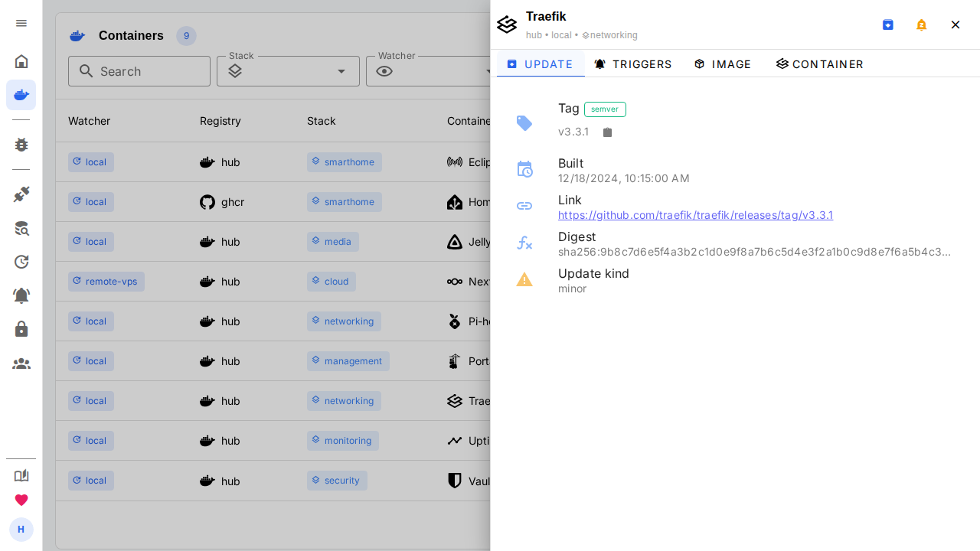This screenshot has height=551, width=980.
Task: Click the pink heart icon in sidebar
Action: pos(21,500)
